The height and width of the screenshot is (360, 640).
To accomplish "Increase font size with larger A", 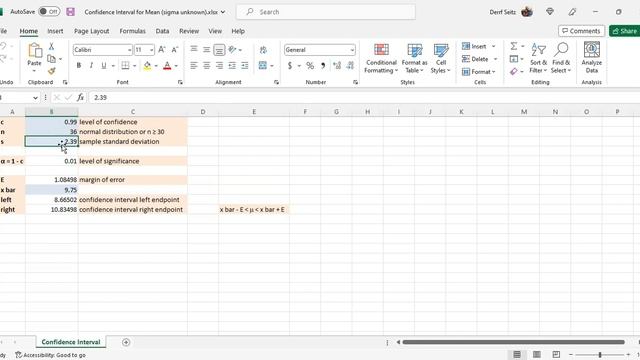I will [x=162, y=50].
